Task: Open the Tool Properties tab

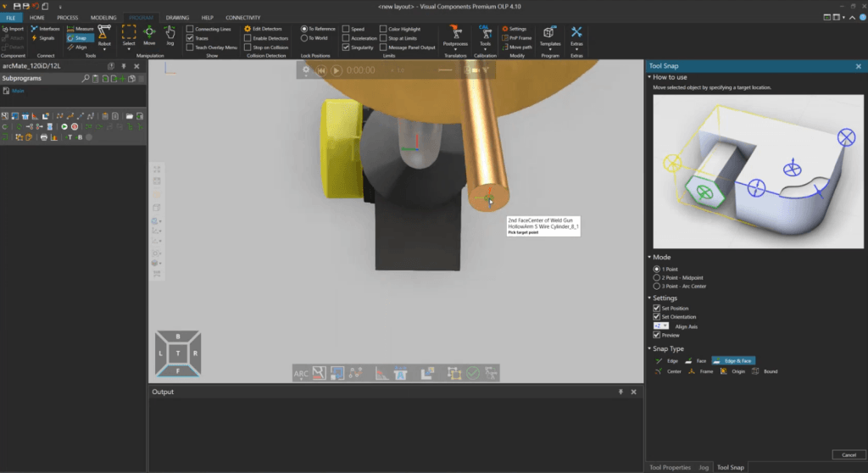Action: tap(670, 467)
